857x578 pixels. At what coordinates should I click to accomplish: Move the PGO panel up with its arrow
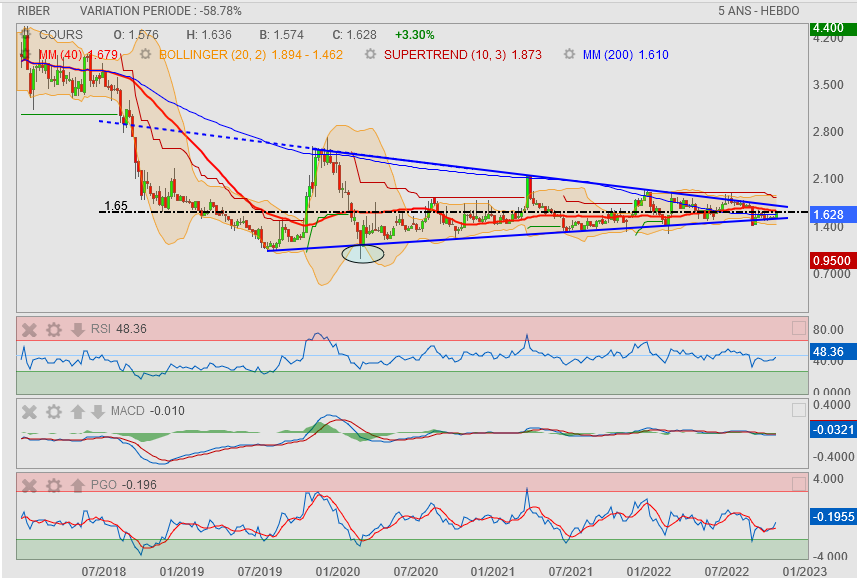(x=78, y=485)
